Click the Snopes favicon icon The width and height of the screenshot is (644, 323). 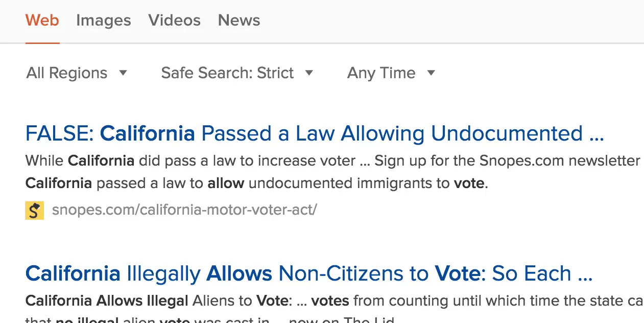click(34, 210)
